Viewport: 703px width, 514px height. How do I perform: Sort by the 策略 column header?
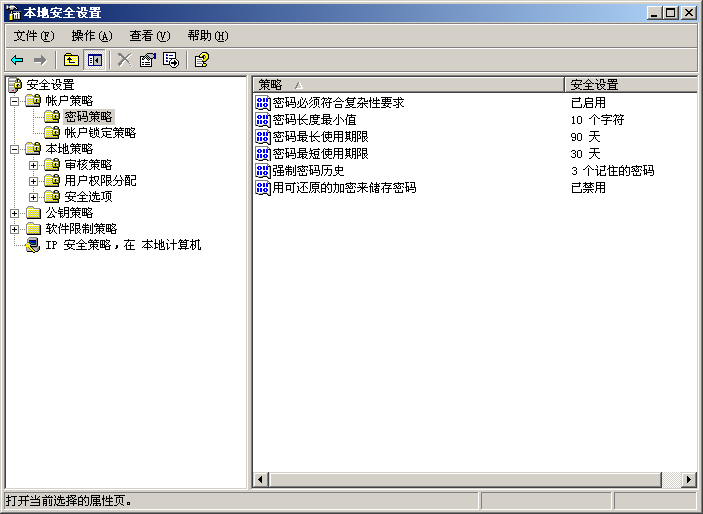pos(408,84)
